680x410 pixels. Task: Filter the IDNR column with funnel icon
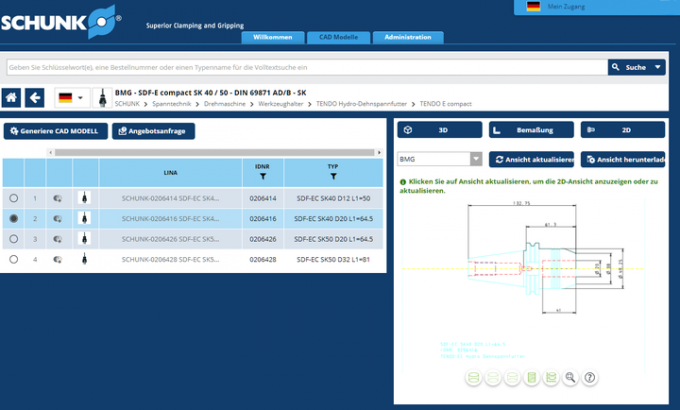(262, 176)
